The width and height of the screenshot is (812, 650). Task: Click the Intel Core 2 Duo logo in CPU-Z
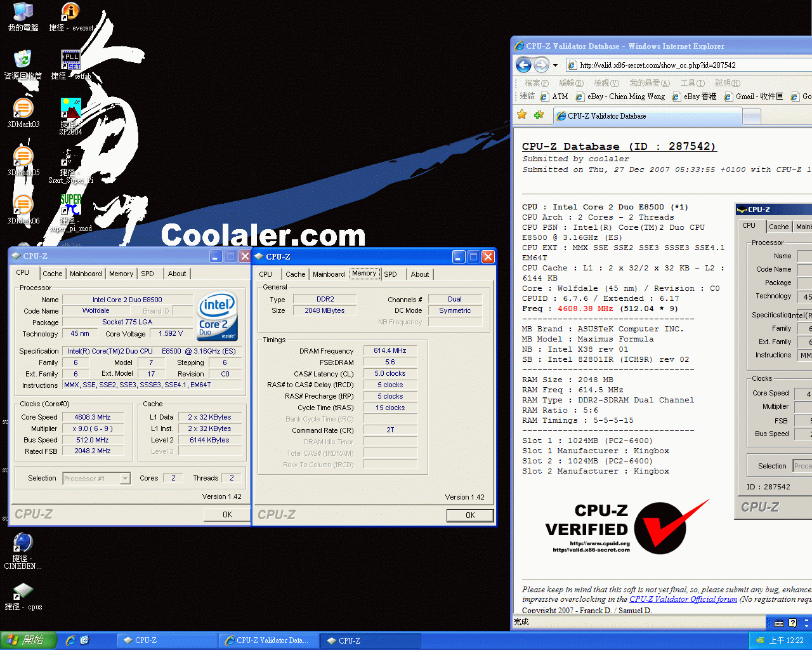tap(218, 316)
